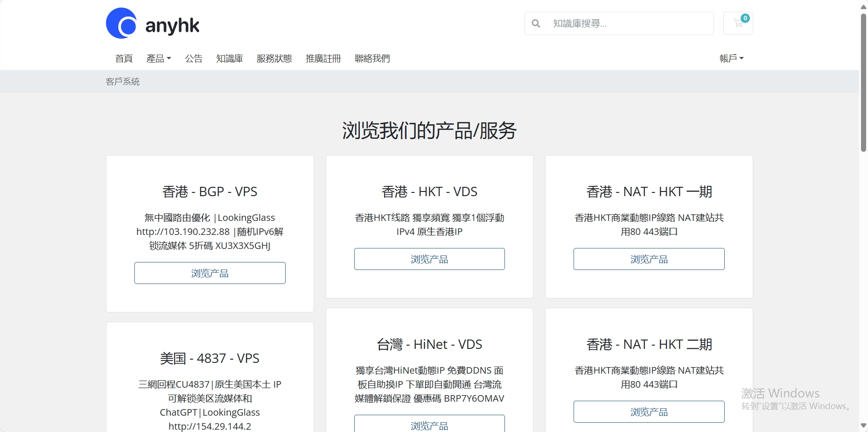The width and height of the screenshot is (868, 432).
Task: Click the cart item count badge
Action: 745,17
